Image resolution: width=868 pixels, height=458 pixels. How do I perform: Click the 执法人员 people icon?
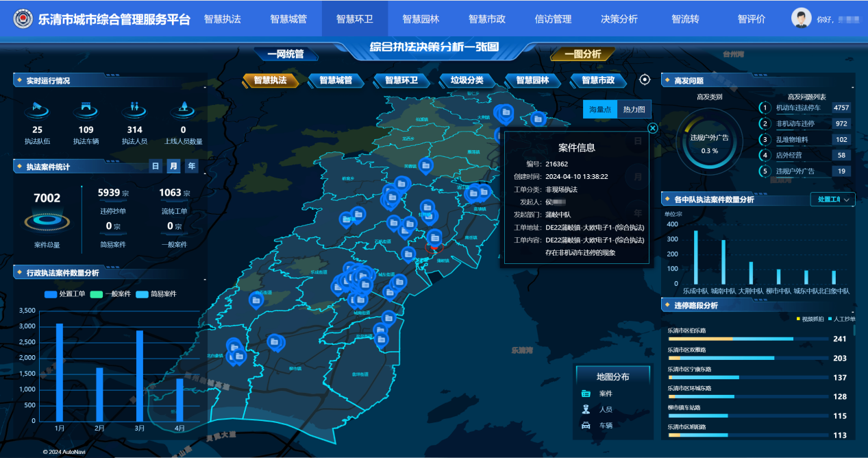tap(134, 109)
